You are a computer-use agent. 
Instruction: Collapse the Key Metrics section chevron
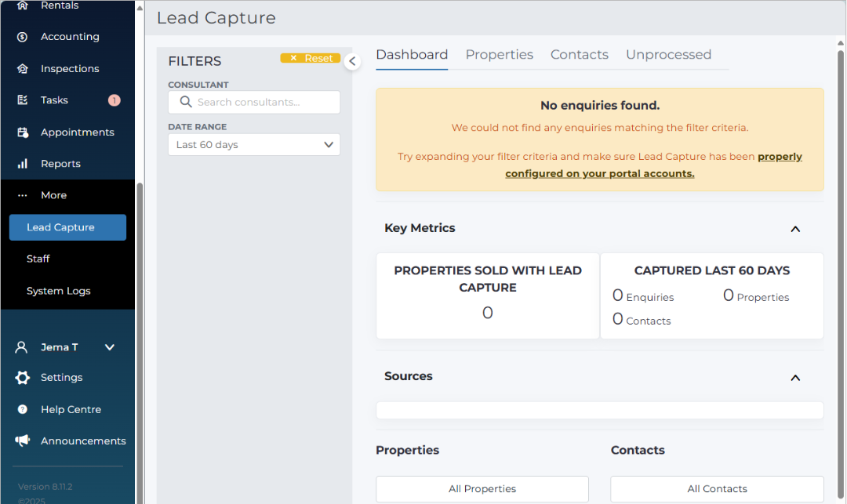(x=795, y=230)
